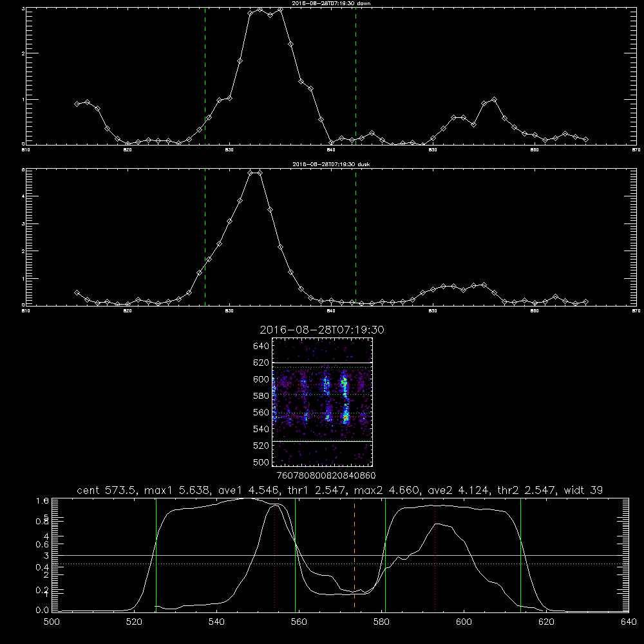Screen dimensions: 644x644
Task: Click the green vertical line near 525 in bottom plot
Action: coord(156,555)
